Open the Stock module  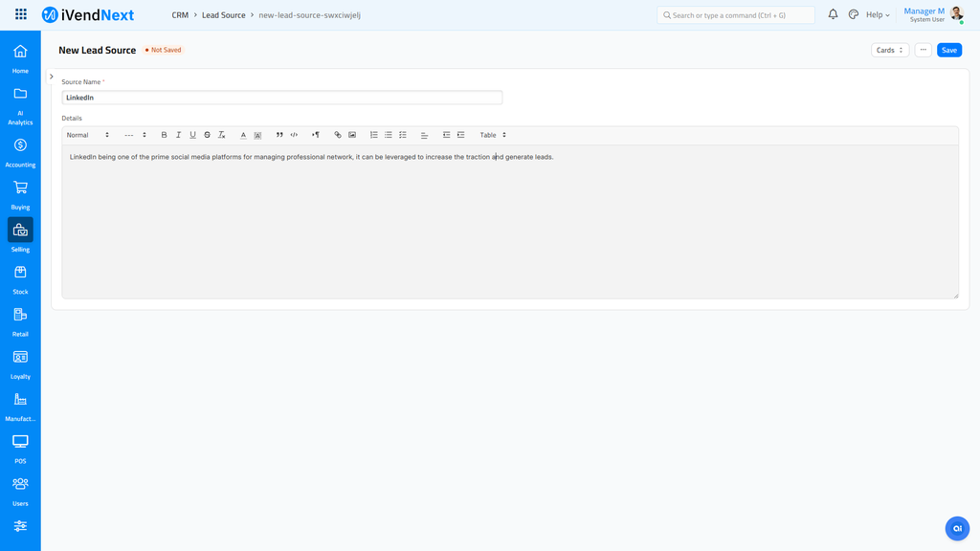[20, 280]
